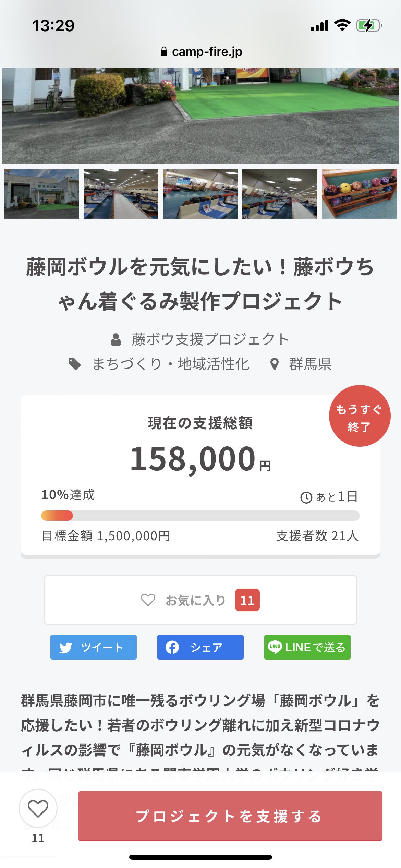Tap the main bowling alley entrance photo
Image resolution: width=401 pixels, height=868 pixels.
[200, 115]
